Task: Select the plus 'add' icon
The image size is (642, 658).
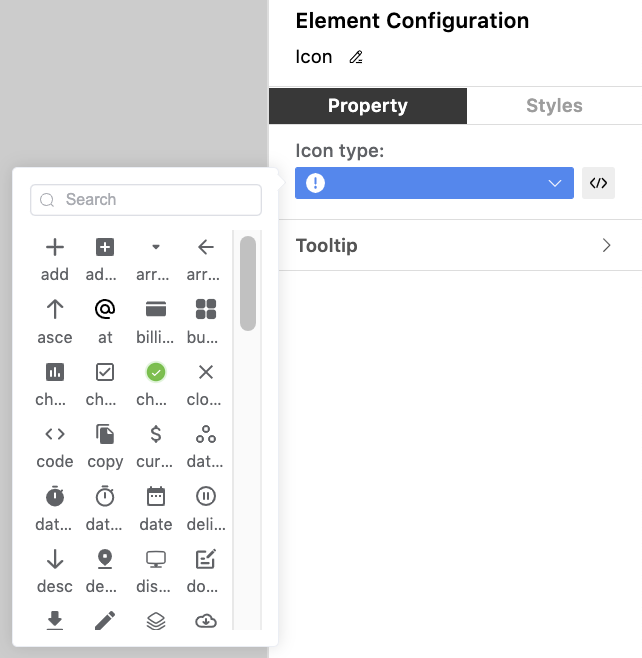Action: tap(55, 248)
